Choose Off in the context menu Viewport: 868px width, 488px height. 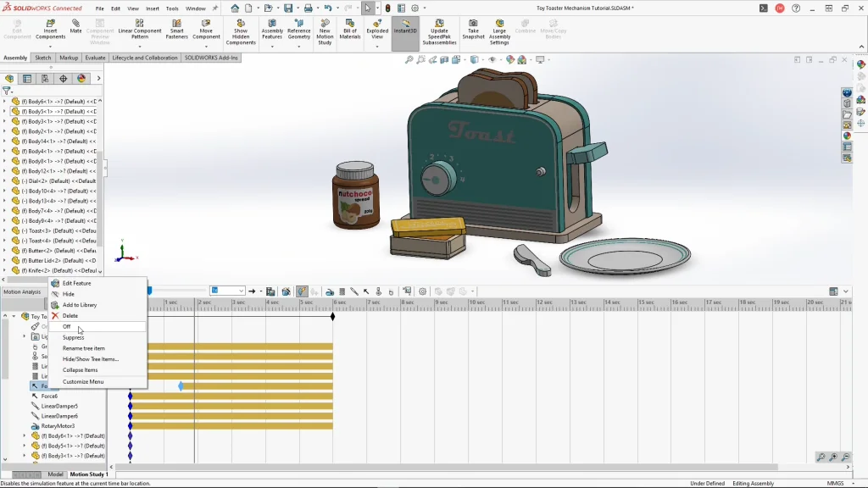click(x=67, y=327)
